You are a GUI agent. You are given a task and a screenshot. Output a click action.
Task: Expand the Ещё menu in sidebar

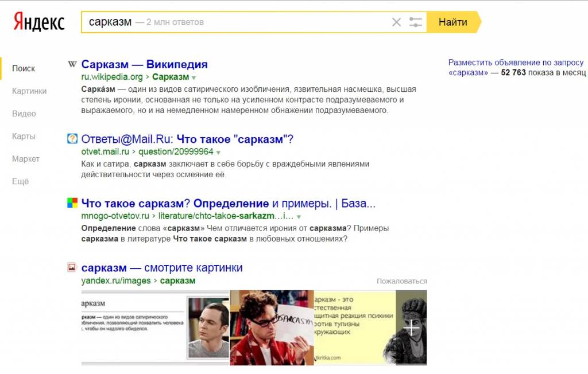(x=20, y=181)
